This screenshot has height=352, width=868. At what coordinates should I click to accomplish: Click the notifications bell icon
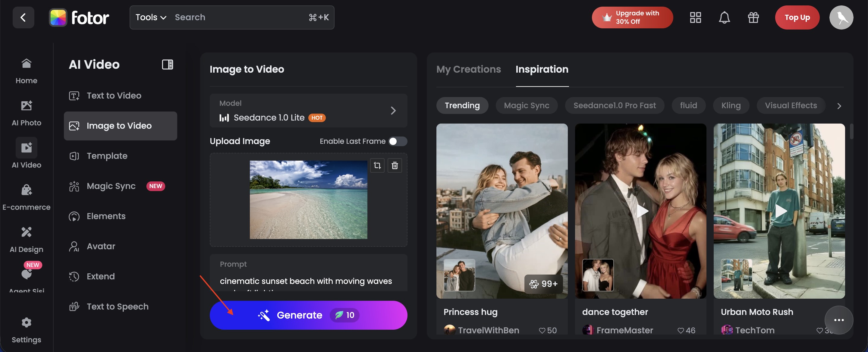click(725, 17)
